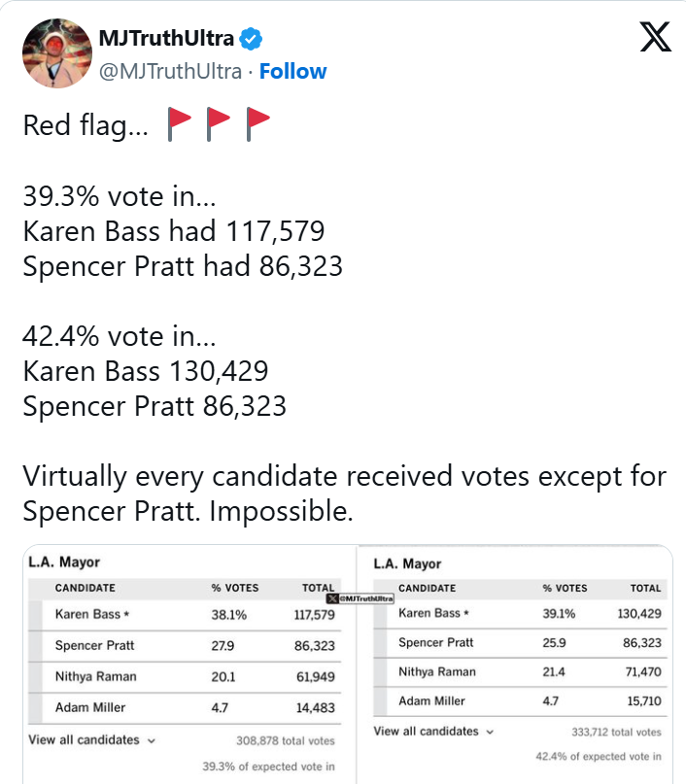Expand View all candidates in right table
The image size is (686, 784).
[434, 732]
